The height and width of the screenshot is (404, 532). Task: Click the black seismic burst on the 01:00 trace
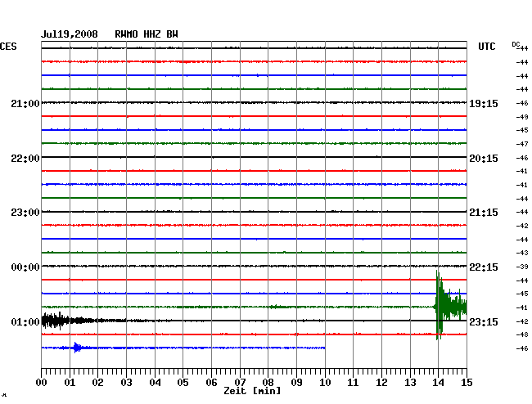point(56,321)
